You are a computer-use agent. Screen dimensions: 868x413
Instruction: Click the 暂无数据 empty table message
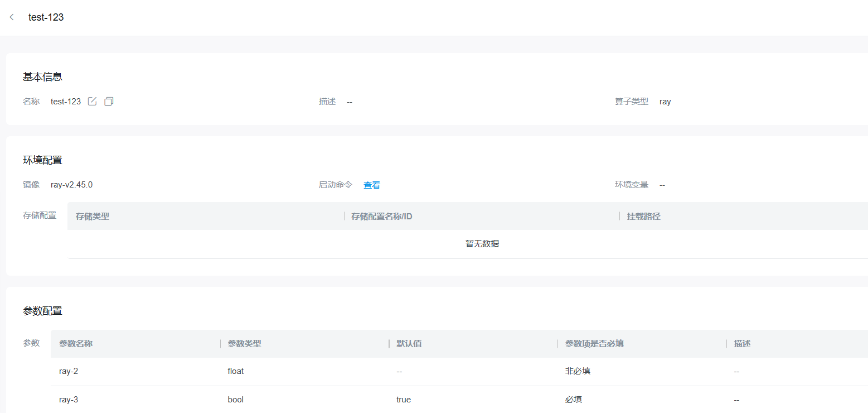click(x=482, y=244)
